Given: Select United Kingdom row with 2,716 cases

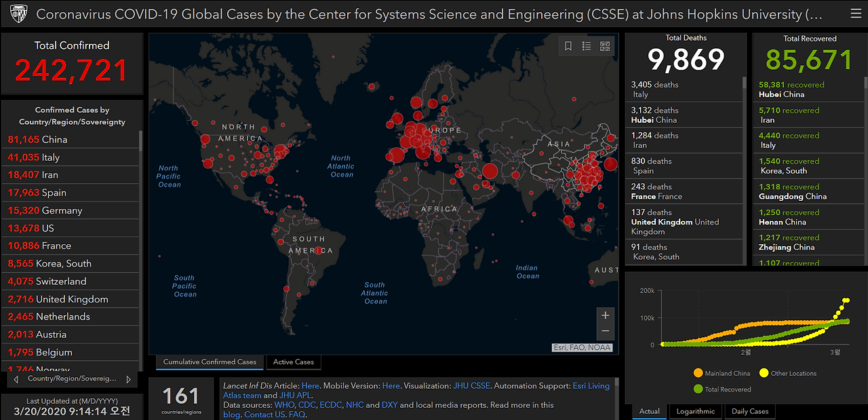Looking at the screenshot, I should 71,299.
